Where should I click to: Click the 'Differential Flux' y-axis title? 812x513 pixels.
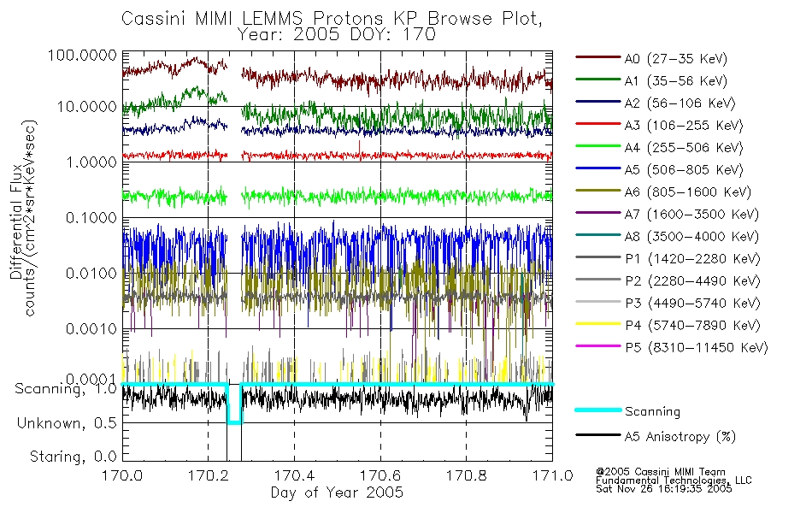pyautogui.click(x=15, y=221)
